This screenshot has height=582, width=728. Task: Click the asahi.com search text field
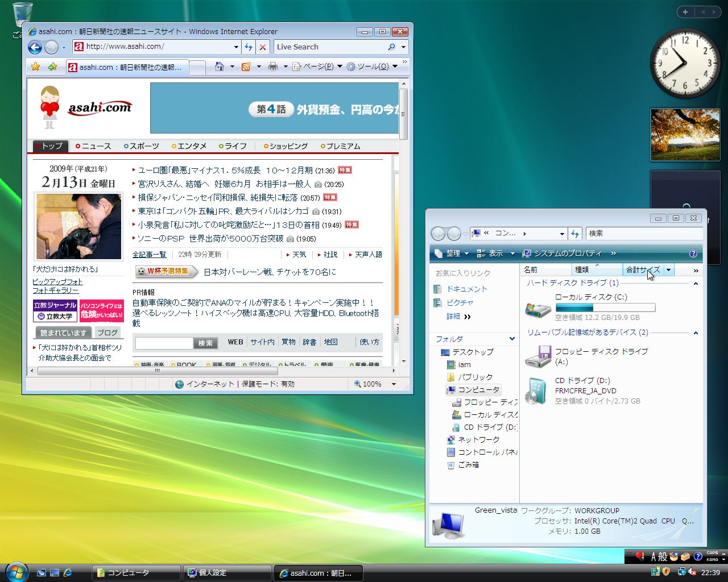[164, 343]
